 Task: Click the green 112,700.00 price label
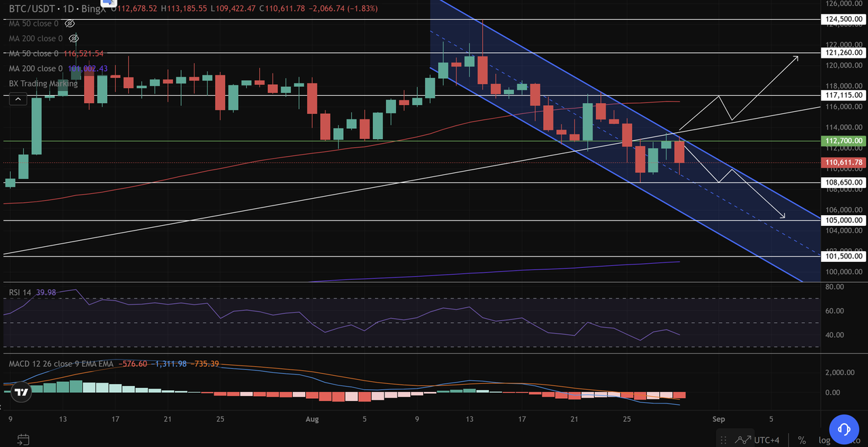tap(844, 140)
